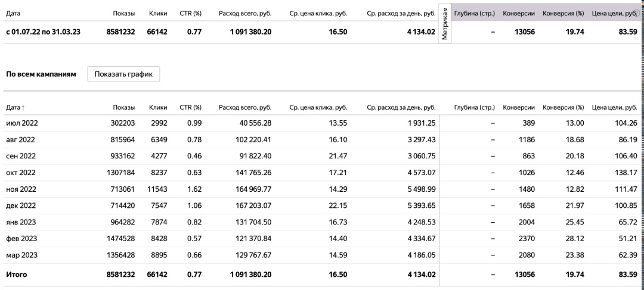Sort monthly table by Цена цели header
Image resolution: width=644 pixels, height=290 pixels.
(x=614, y=107)
